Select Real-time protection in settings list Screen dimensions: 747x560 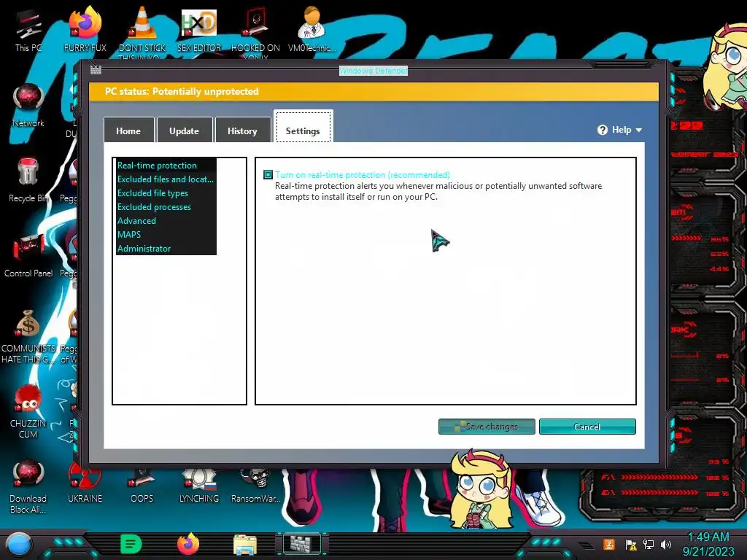[158, 166]
